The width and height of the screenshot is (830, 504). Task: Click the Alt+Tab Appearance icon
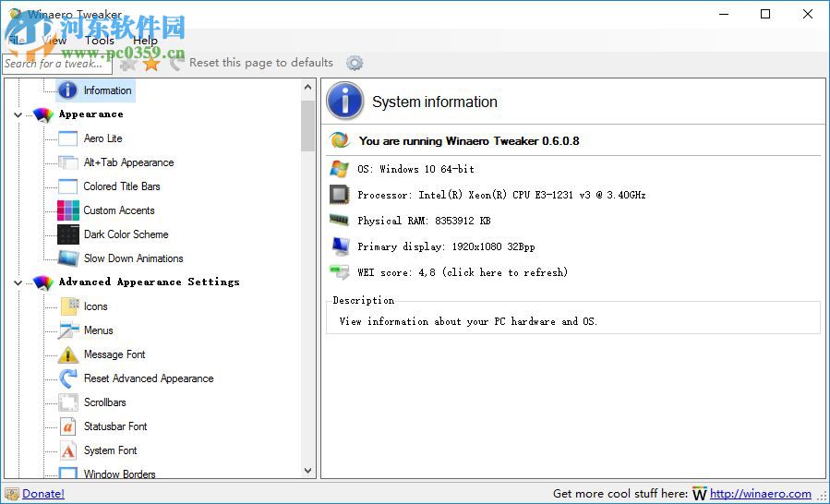coord(67,162)
